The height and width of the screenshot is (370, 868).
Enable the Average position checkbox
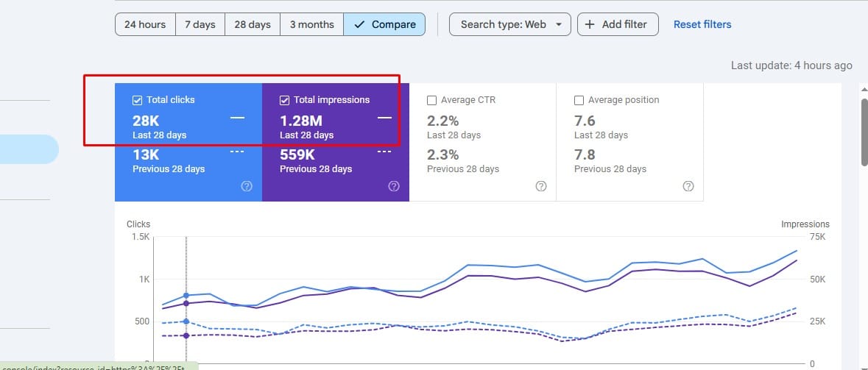[579, 100]
